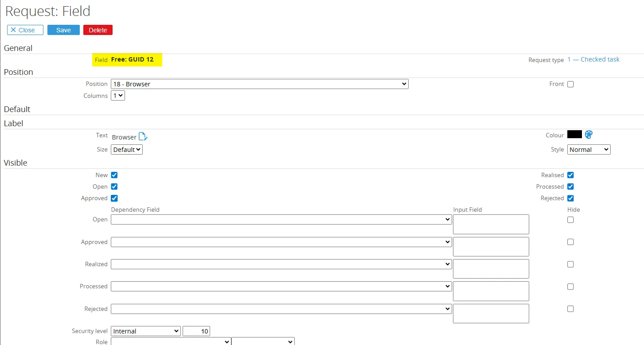The width and height of the screenshot is (644, 345).
Task: Open the Style dropdown set to Normal
Action: pyautogui.click(x=589, y=149)
